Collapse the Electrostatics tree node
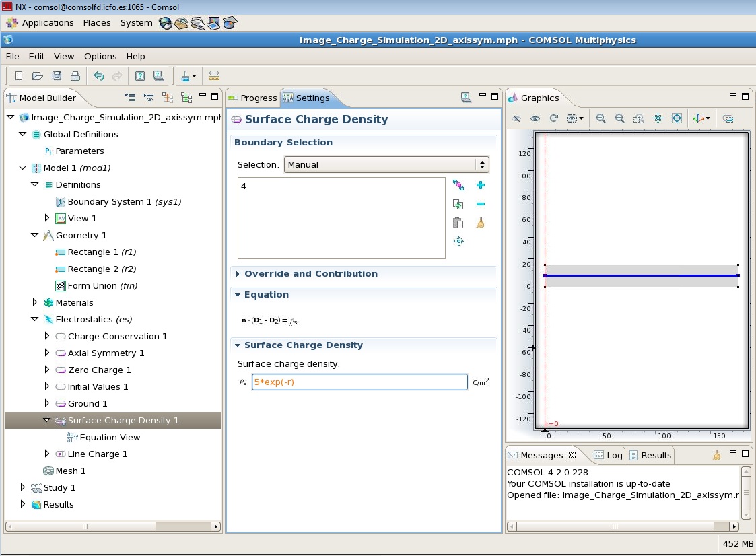Viewport: 756px width, 556px height. click(x=35, y=319)
